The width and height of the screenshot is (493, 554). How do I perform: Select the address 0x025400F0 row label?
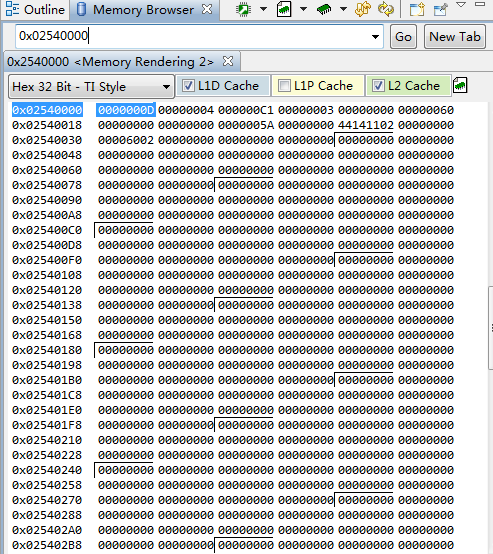coord(47,260)
